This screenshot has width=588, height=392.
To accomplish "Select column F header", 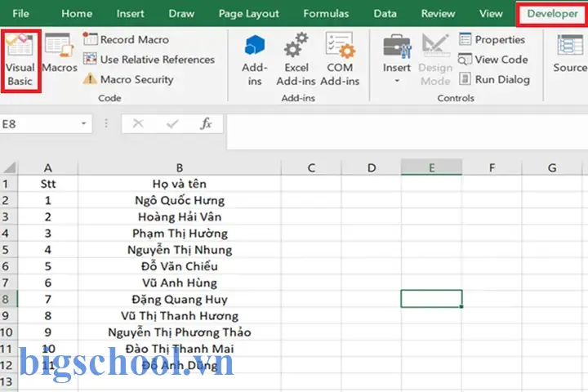I will [x=492, y=167].
